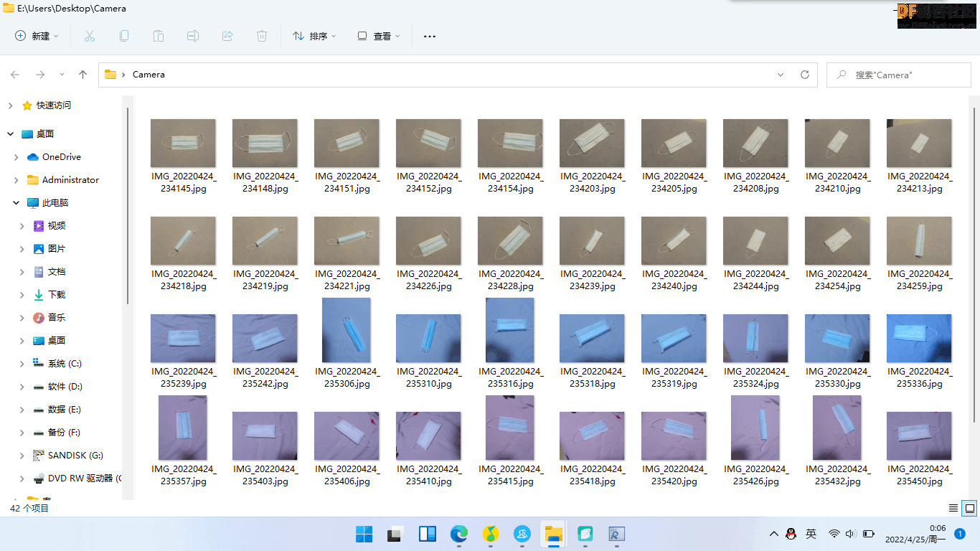Open address bar history dropdown
Screen dimensions: 980x551
(781, 75)
